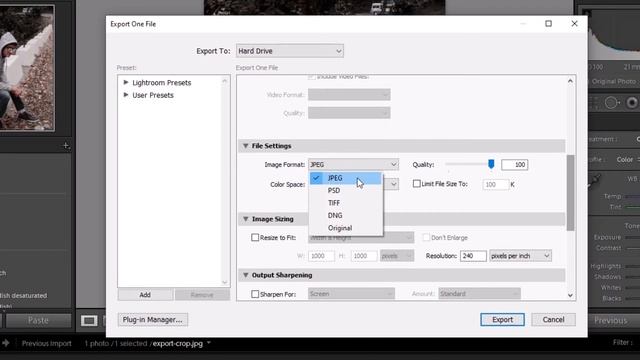Maximize the Export One File dialog
The height and width of the screenshot is (360, 640).
click(549, 24)
